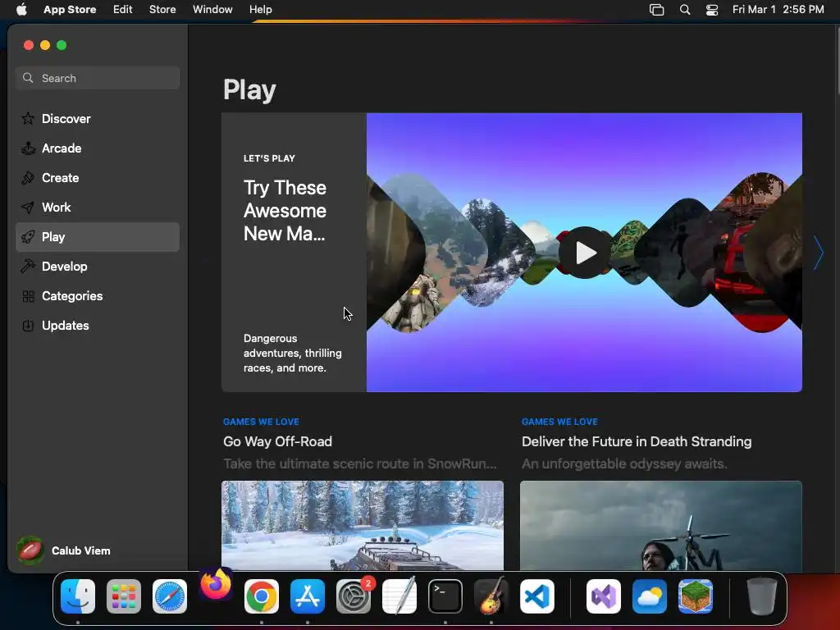Open the App Store menu
This screenshot has width=840, height=630.
pyautogui.click(x=70, y=10)
